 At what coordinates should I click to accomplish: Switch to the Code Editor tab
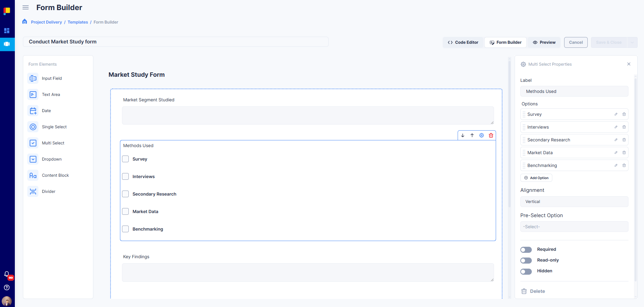(463, 42)
